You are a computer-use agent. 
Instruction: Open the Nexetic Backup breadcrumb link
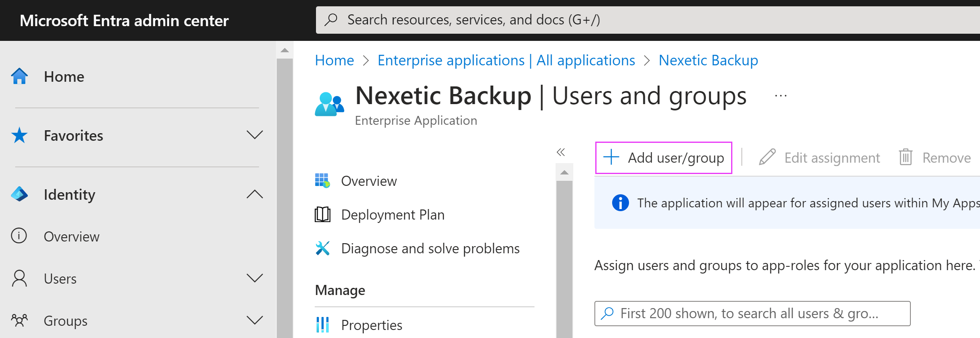tap(708, 60)
